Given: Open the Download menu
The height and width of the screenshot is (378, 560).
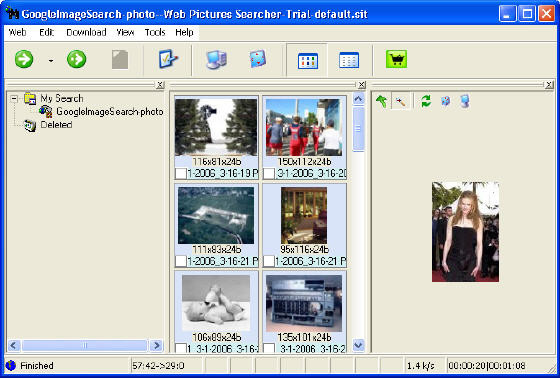Looking at the screenshot, I should click(x=86, y=33).
